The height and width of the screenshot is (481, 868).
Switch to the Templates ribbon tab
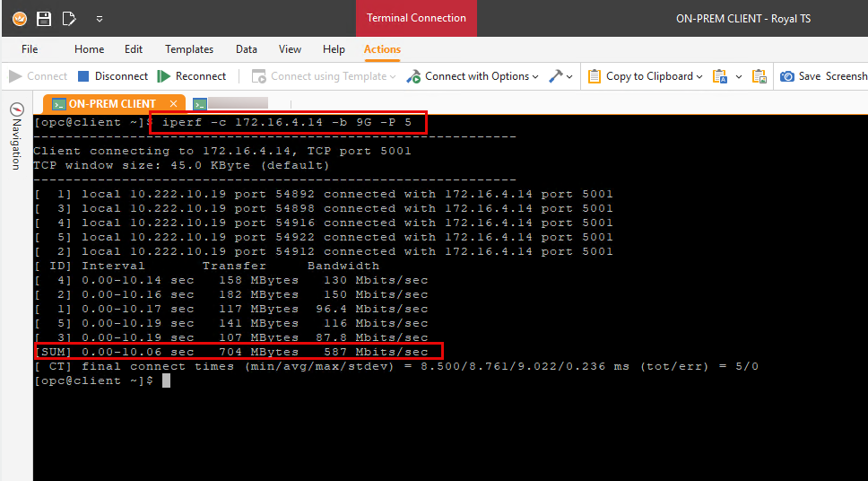[189, 49]
